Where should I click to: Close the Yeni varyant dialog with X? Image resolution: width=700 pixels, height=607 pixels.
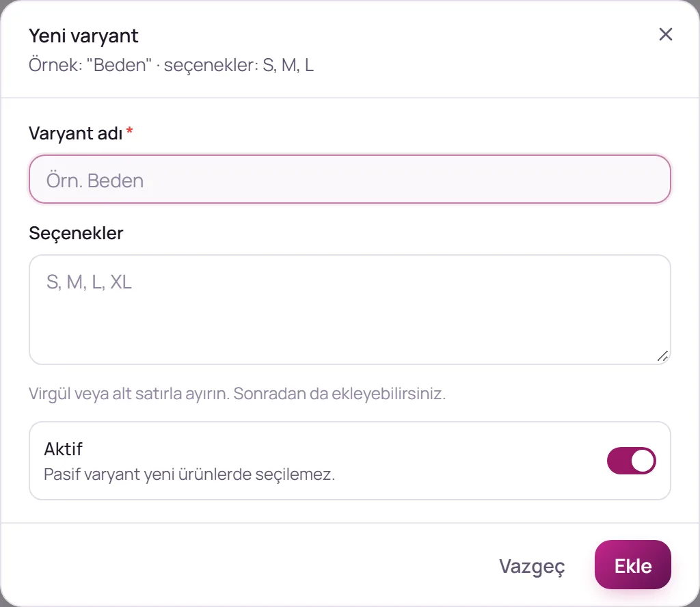(666, 34)
